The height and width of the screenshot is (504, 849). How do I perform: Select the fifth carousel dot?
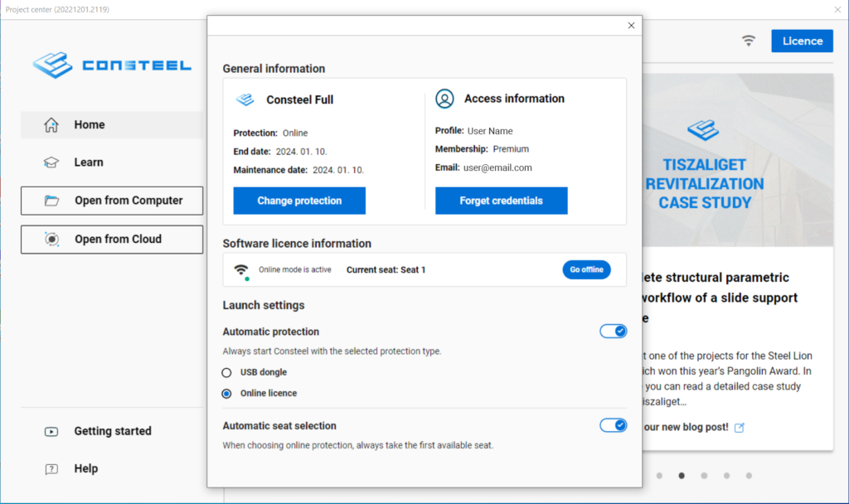click(749, 476)
